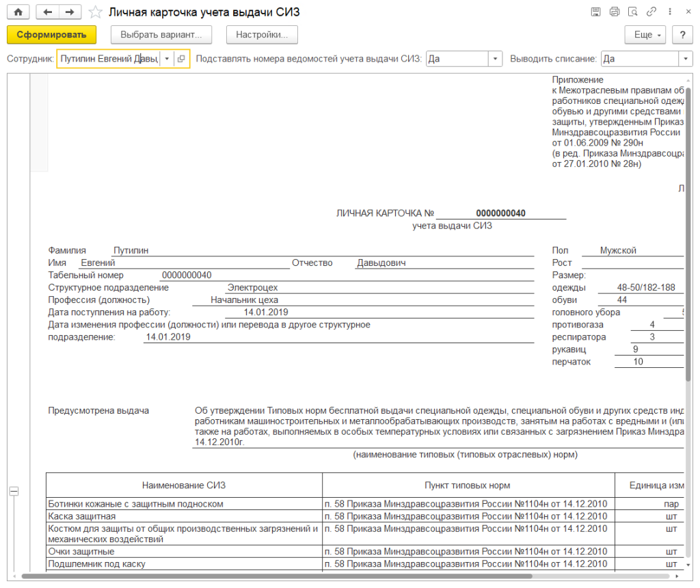700x588 pixels.
Task: Open the three-dots window menu
Action: tap(669, 12)
